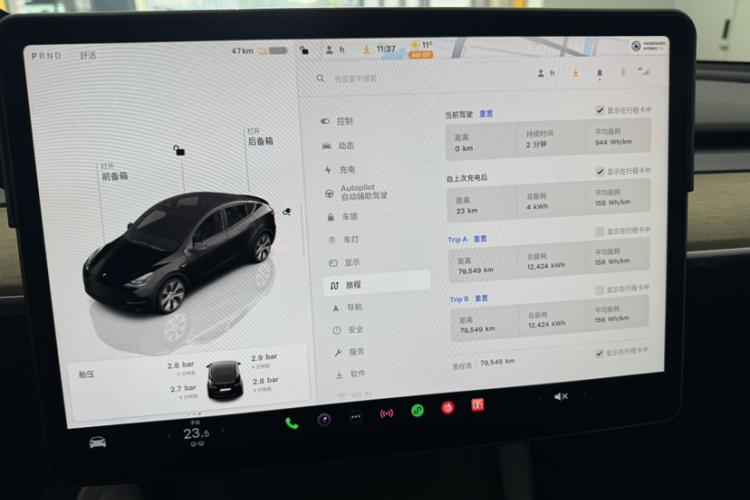Tap the door lock icon above the car
The width and height of the screenshot is (750, 500).
coord(178,150)
